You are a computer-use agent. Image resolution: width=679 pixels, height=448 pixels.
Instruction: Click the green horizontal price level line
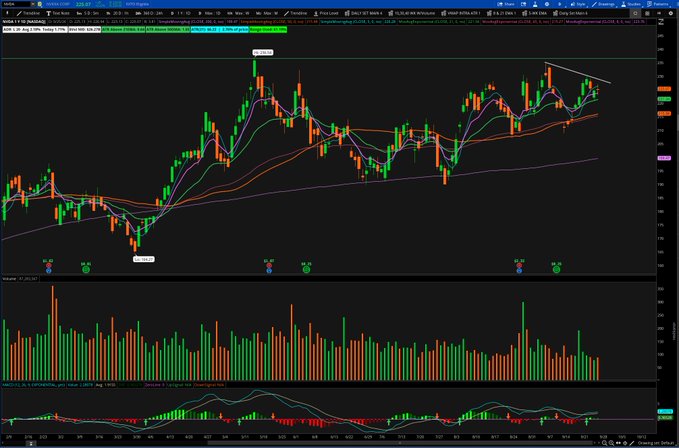pyautogui.click(x=328, y=58)
